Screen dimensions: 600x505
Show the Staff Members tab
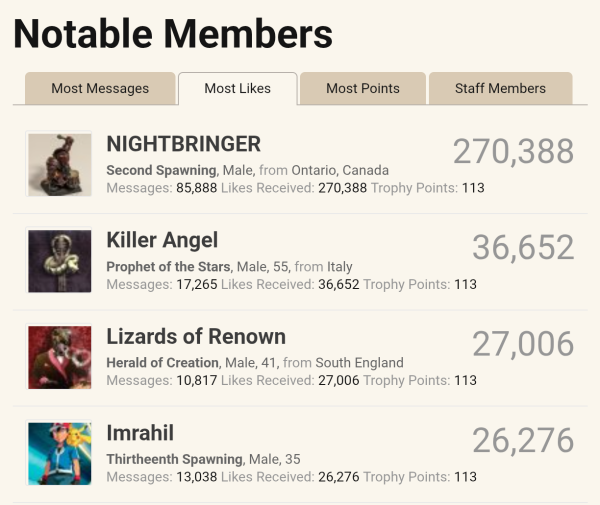[500, 88]
